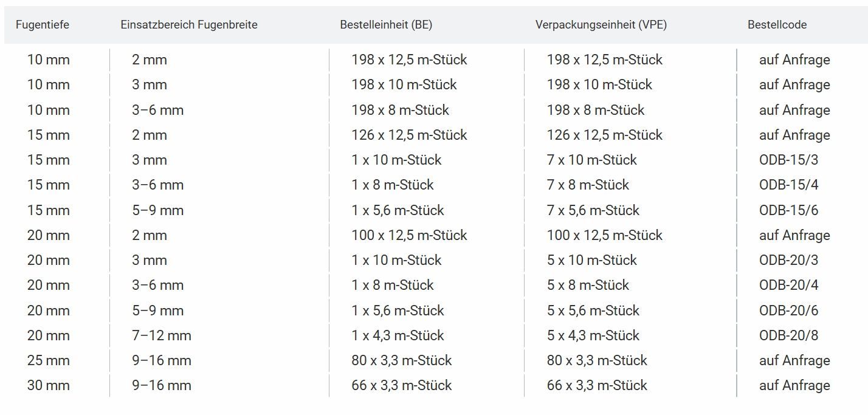Select order code ODB-20/3
The width and height of the screenshot is (868, 415).
[789, 260]
